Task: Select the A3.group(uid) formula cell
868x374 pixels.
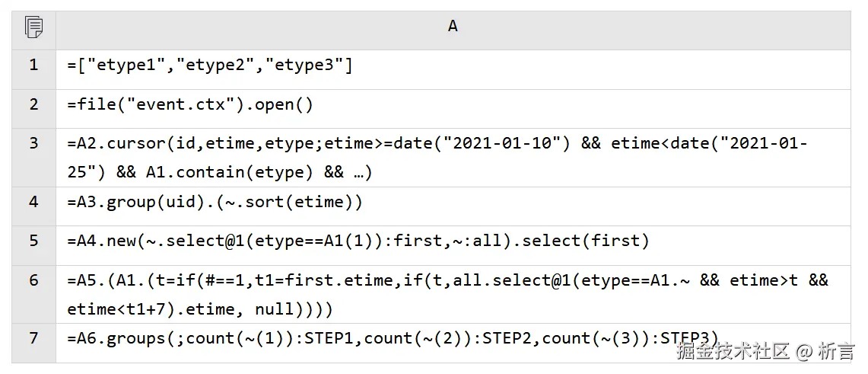Action: tap(215, 202)
